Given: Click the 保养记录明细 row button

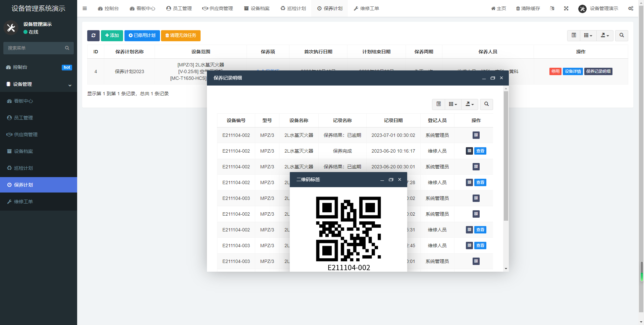Looking at the screenshot, I should pos(598,71).
